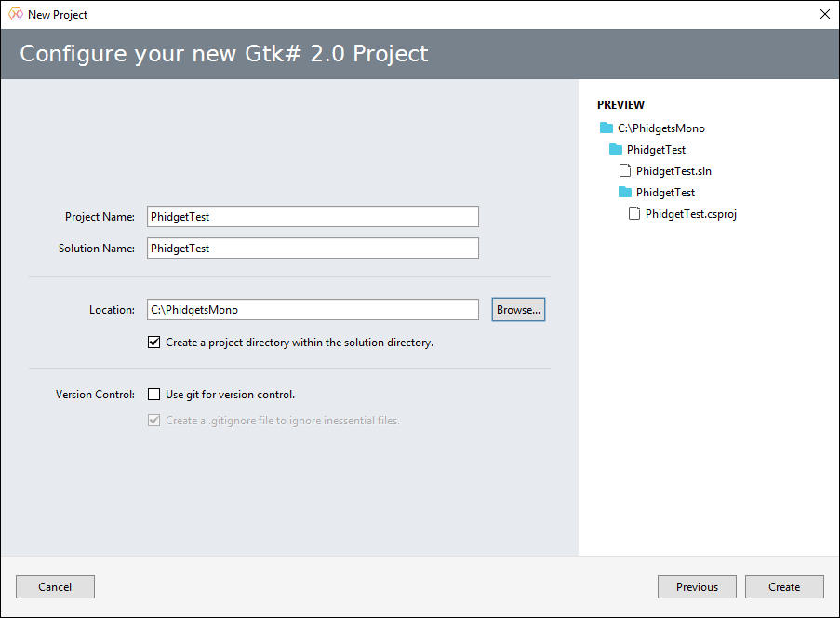This screenshot has width=840, height=618.
Task: Select the first PhidgetTest folder icon in preview
Action: point(616,149)
